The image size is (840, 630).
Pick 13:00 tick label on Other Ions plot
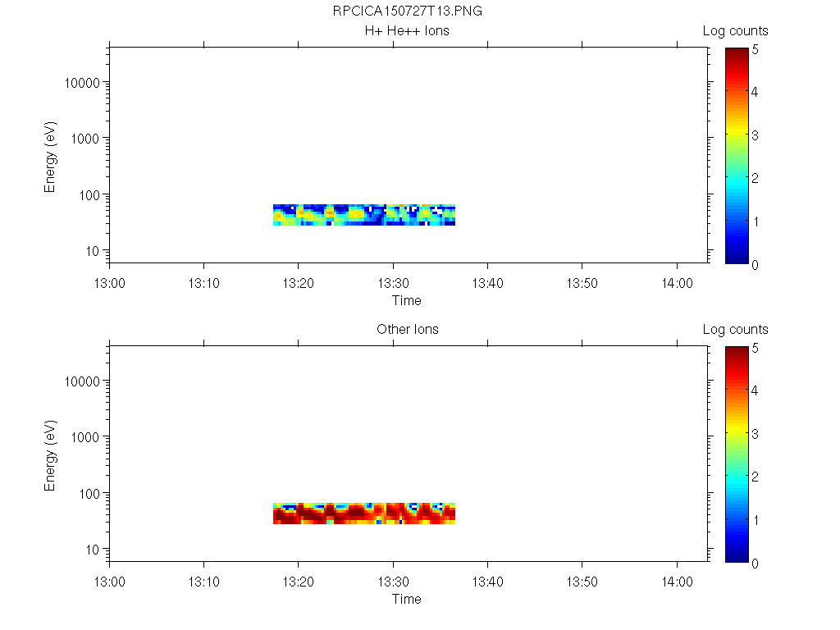pyautogui.click(x=109, y=582)
